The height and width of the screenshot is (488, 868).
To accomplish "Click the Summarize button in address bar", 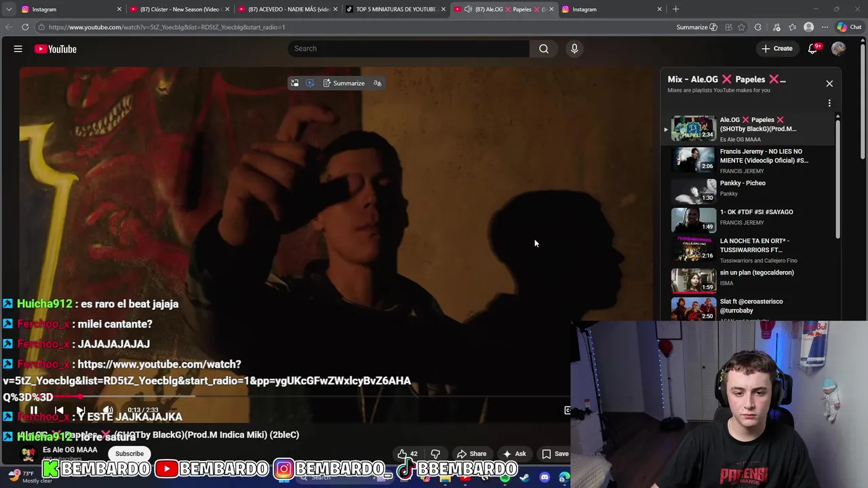I will tap(696, 27).
